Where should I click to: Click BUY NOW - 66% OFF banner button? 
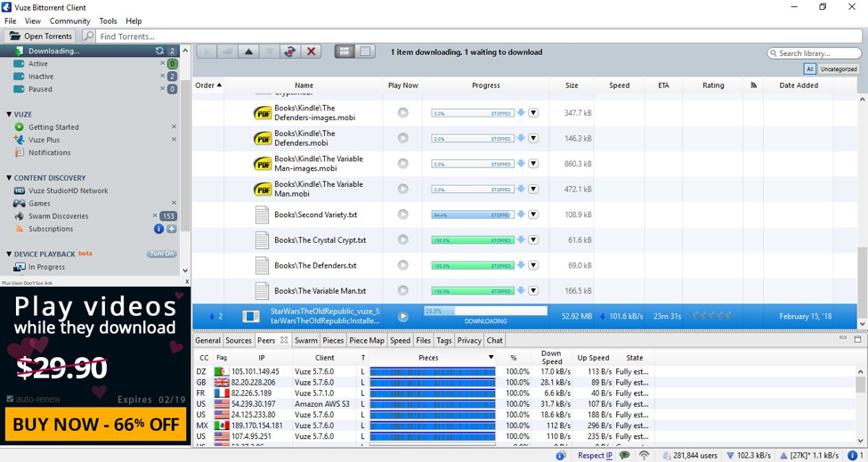click(96, 425)
